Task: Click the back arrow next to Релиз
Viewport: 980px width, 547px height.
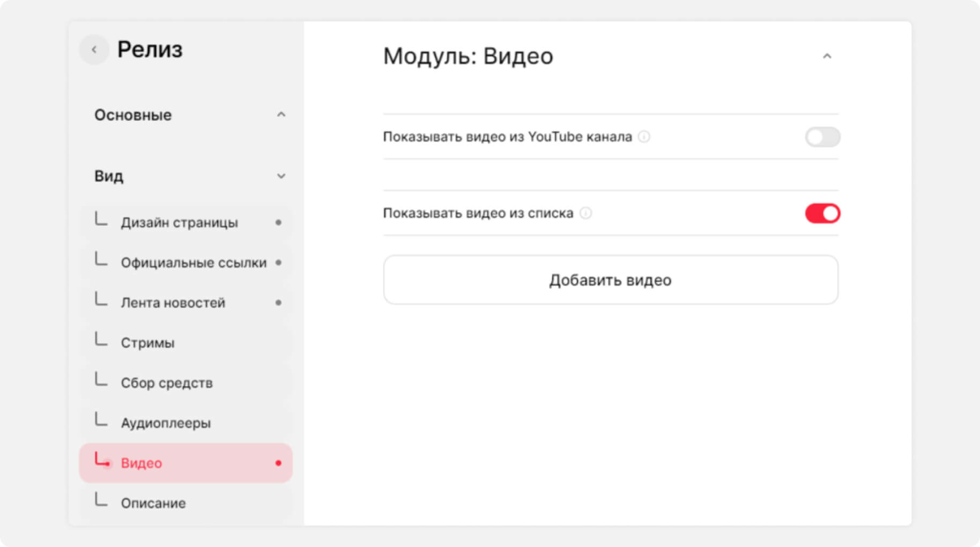Action: tap(94, 50)
